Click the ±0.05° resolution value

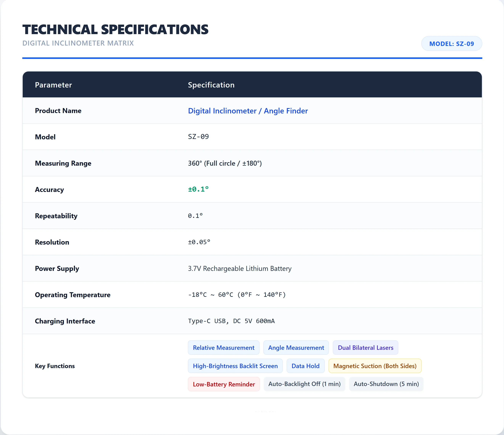[199, 242]
